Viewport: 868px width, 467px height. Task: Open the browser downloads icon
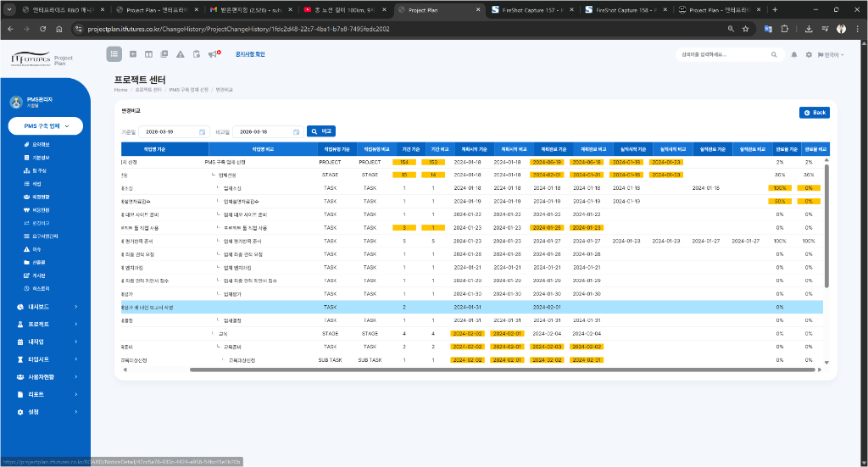click(x=809, y=29)
